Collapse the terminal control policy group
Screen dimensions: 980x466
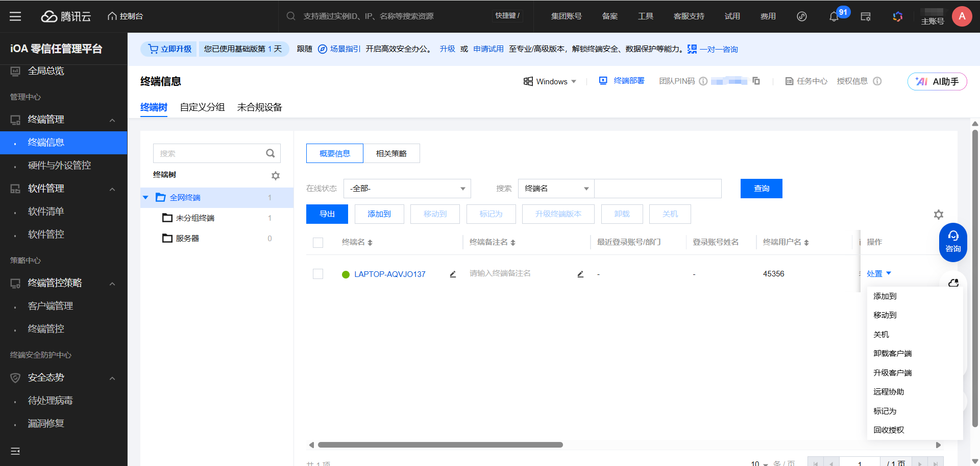coord(112,284)
